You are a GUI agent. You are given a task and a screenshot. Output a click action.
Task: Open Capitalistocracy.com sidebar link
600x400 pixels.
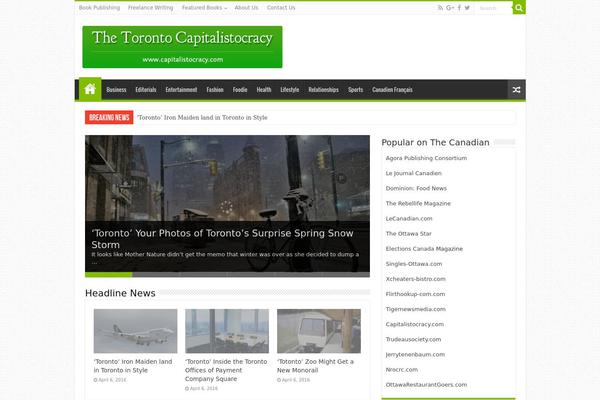click(415, 324)
